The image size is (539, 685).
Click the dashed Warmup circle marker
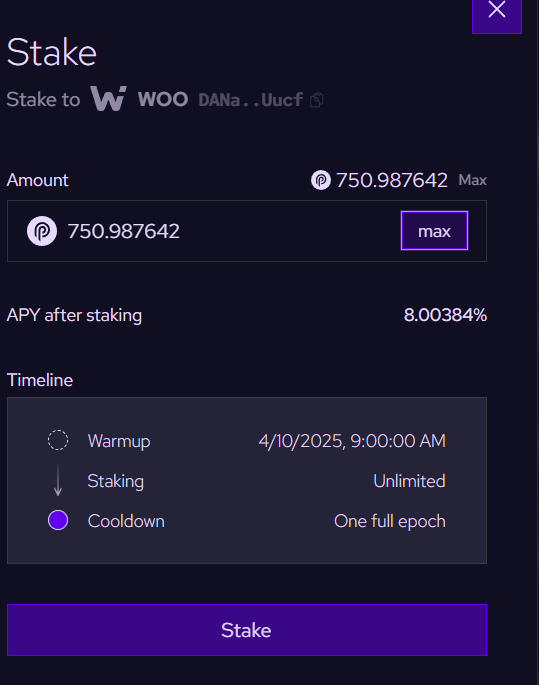pos(58,440)
